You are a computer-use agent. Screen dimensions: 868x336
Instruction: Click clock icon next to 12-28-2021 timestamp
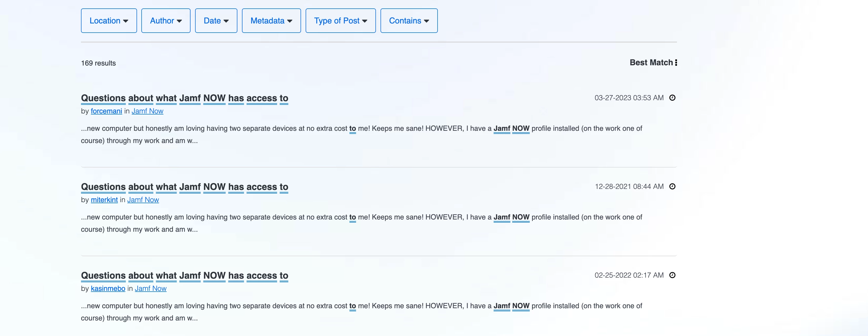(672, 187)
